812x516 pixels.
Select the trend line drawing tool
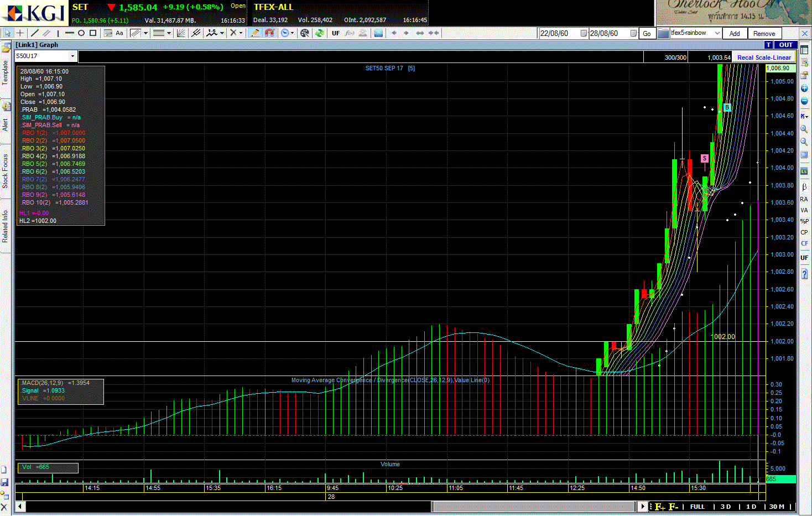(x=35, y=33)
